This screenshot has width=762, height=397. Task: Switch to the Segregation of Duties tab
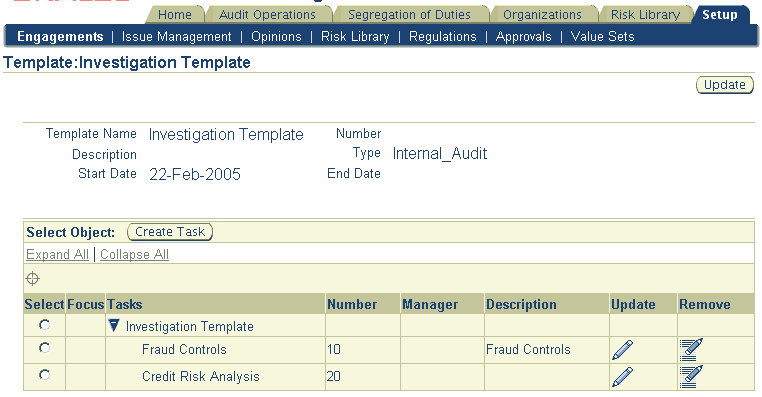pyautogui.click(x=409, y=15)
